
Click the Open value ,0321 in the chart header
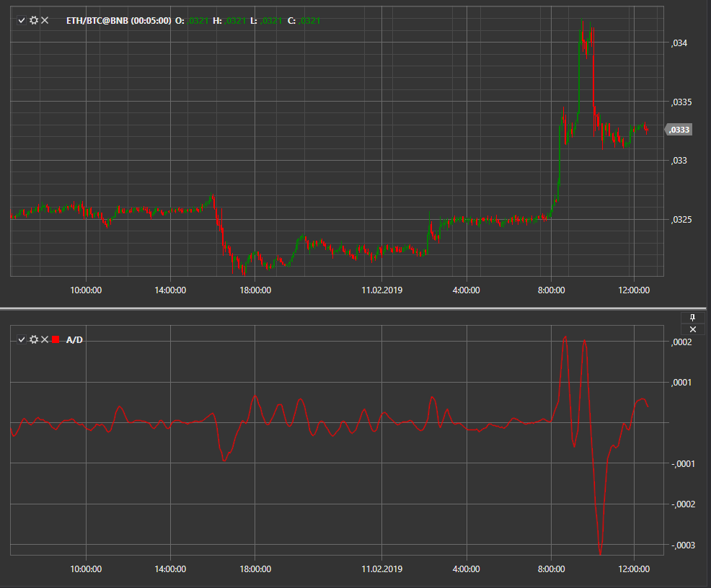tap(198, 21)
